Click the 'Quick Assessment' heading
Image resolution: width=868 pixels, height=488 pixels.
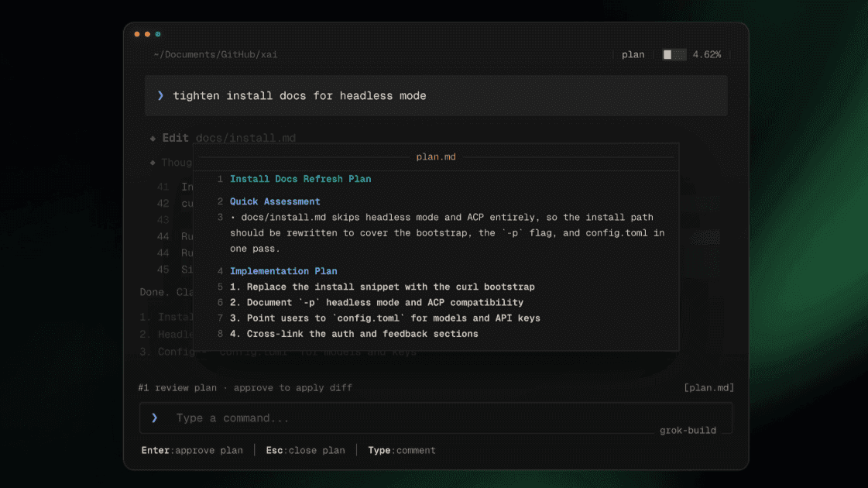[x=275, y=201]
